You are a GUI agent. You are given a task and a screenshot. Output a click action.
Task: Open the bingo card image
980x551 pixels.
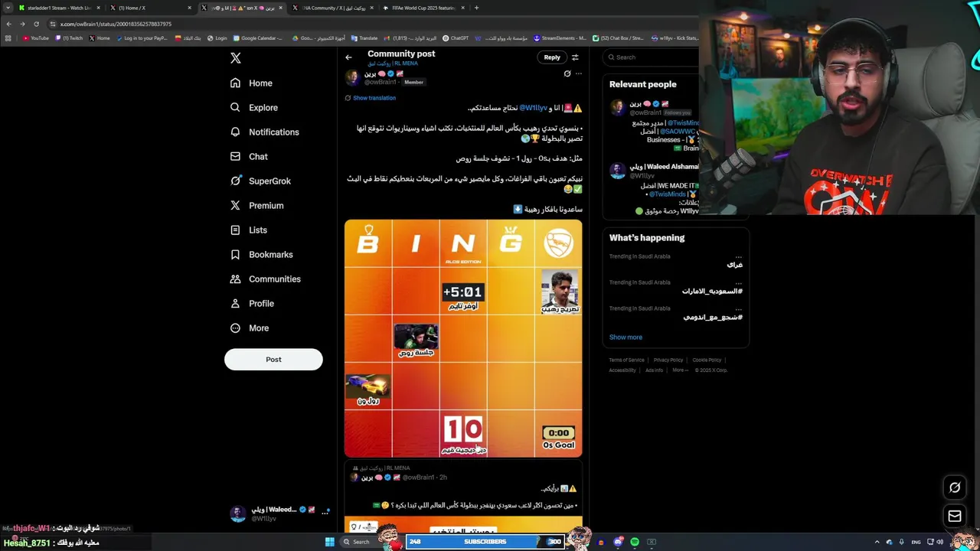463,338
